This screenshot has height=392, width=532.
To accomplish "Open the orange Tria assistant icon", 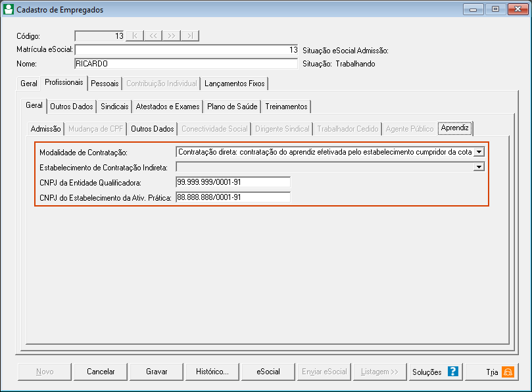I will click(507, 372).
